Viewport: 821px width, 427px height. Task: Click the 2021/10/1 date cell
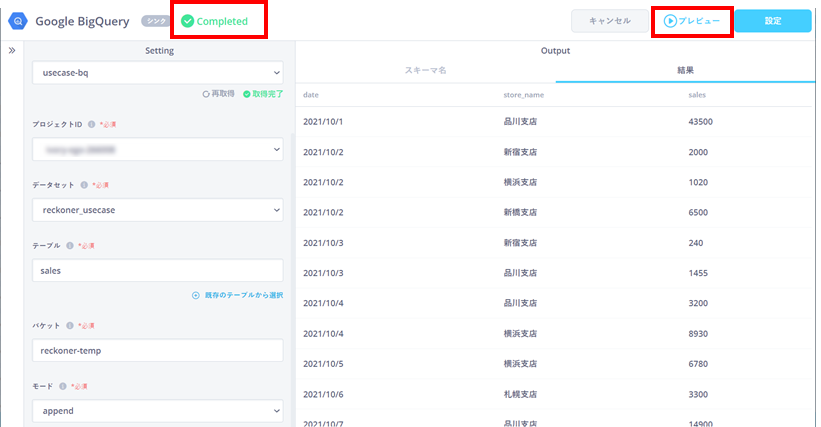[323, 121]
